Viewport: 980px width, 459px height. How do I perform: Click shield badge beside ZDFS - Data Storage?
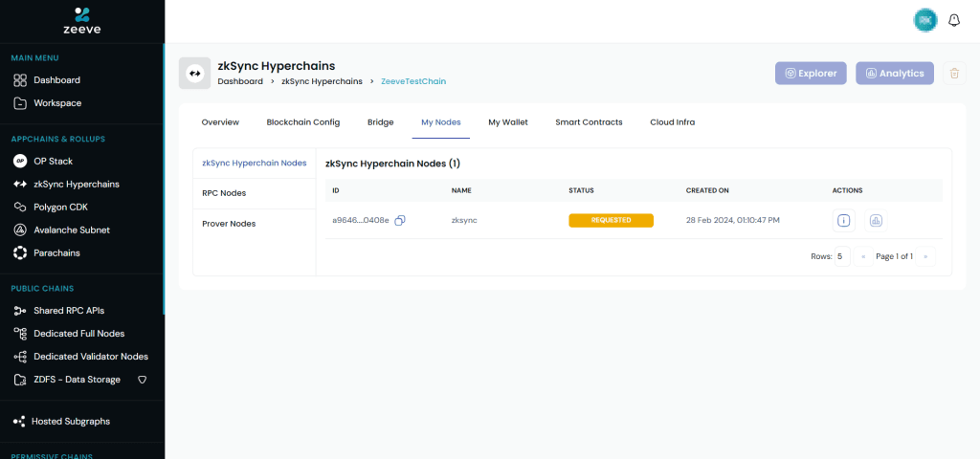(x=142, y=380)
